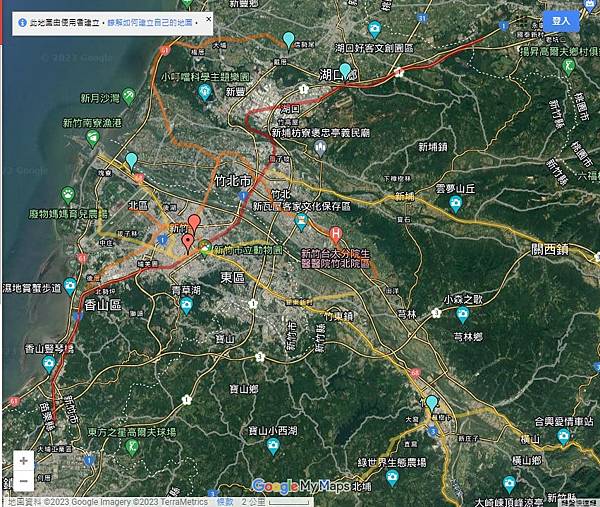Click the 新瓦屋客家文化保存區 marker icon
This screenshot has width=600, height=507.
[302, 222]
